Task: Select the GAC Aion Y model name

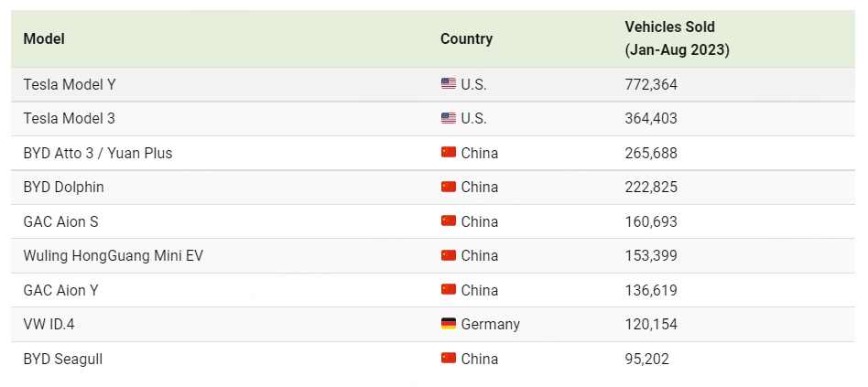Action: click(x=61, y=290)
